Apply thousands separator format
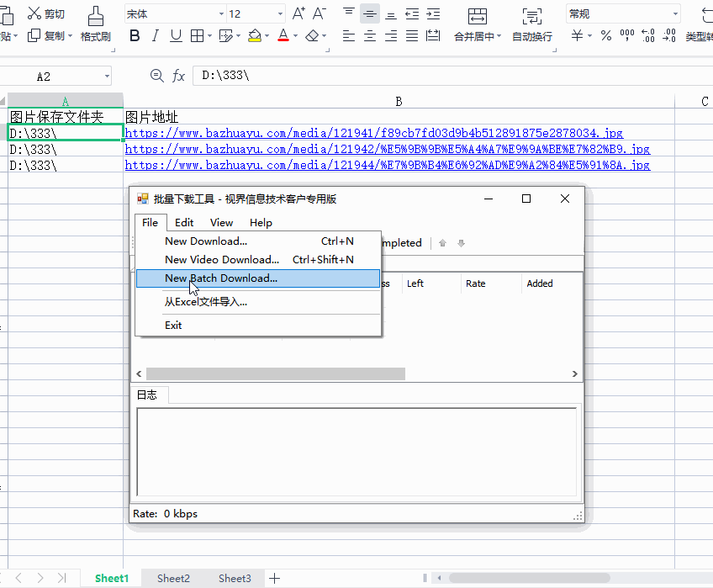 click(627, 35)
